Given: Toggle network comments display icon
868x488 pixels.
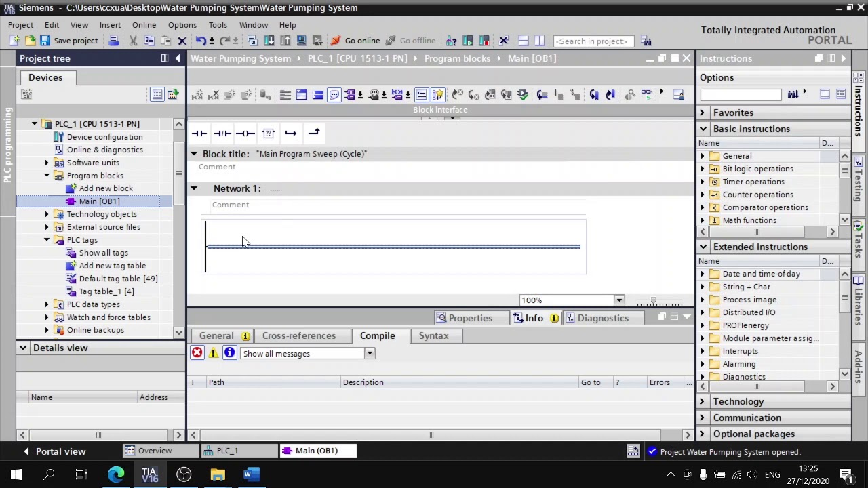Looking at the screenshot, I should (421, 95).
